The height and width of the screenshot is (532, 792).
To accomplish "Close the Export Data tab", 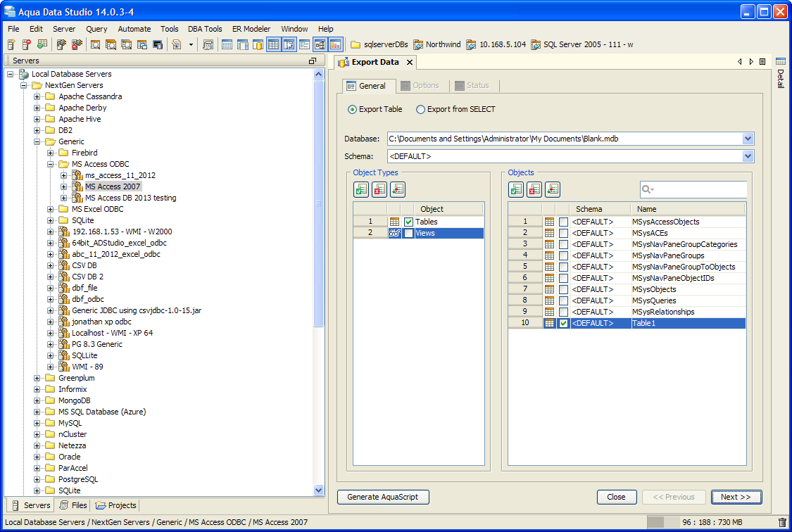I will tap(410, 63).
